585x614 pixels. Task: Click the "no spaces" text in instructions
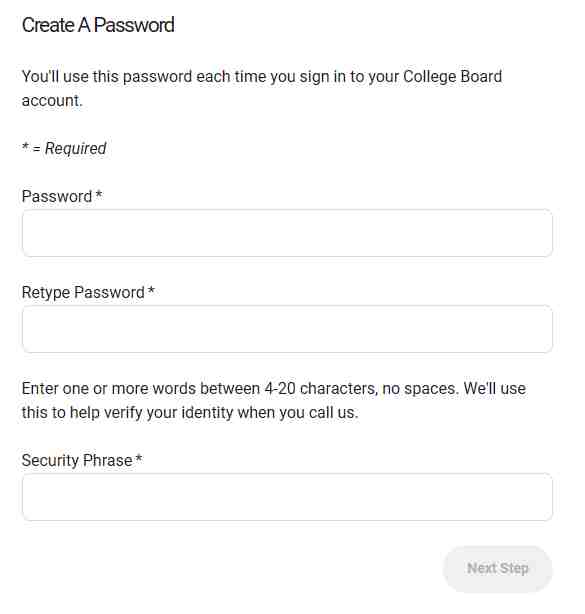[420, 388]
